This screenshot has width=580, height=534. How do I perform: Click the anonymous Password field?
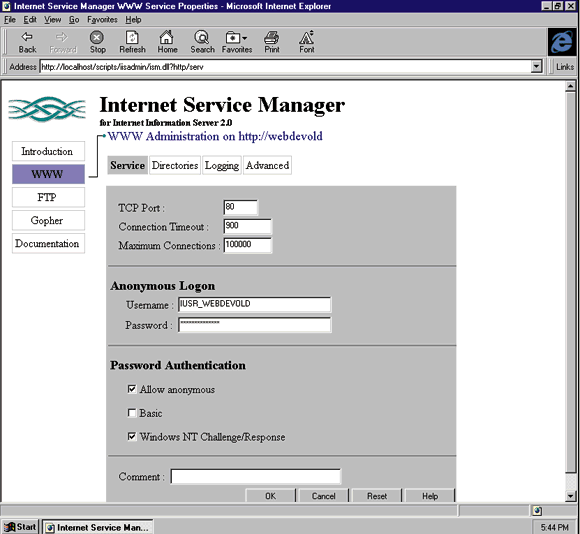tap(254, 324)
